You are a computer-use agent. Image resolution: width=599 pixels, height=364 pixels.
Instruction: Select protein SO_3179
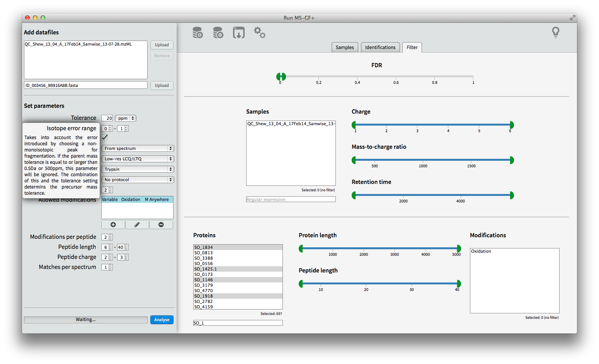point(238,285)
